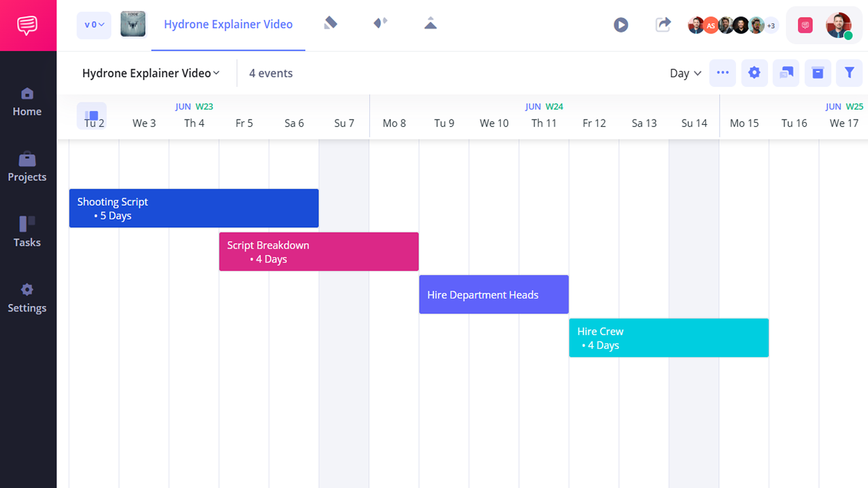
Task: Click the Fr 5 date header
Action: point(244,123)
